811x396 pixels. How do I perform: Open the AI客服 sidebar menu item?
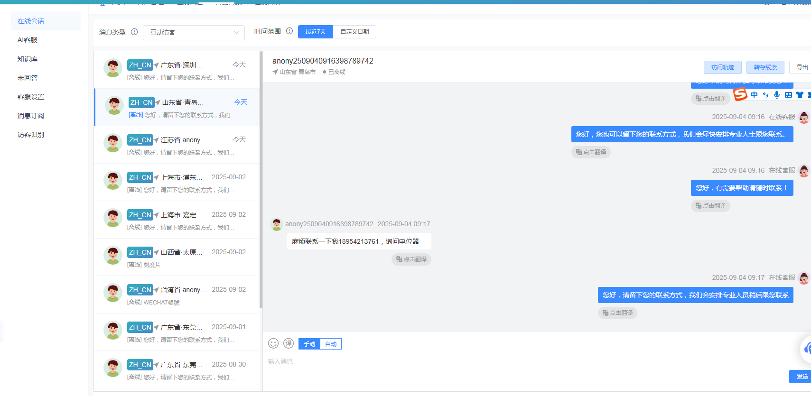coord(46,40)
